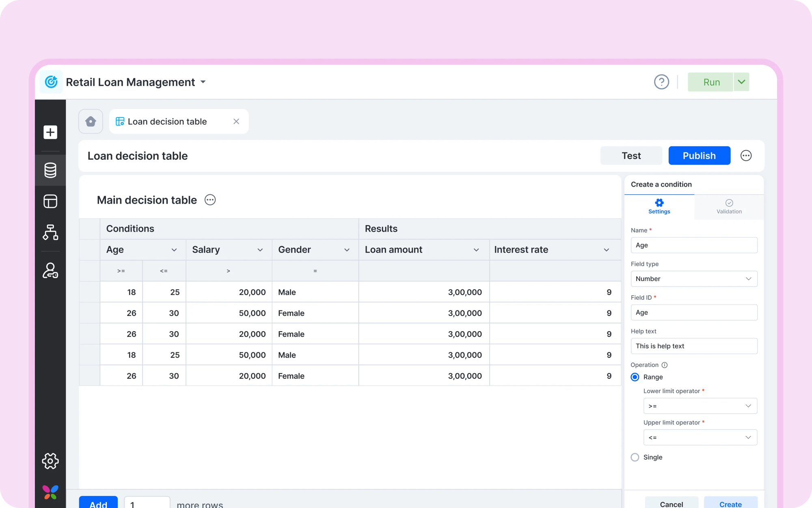Click the Name input field

click(694, 245)
